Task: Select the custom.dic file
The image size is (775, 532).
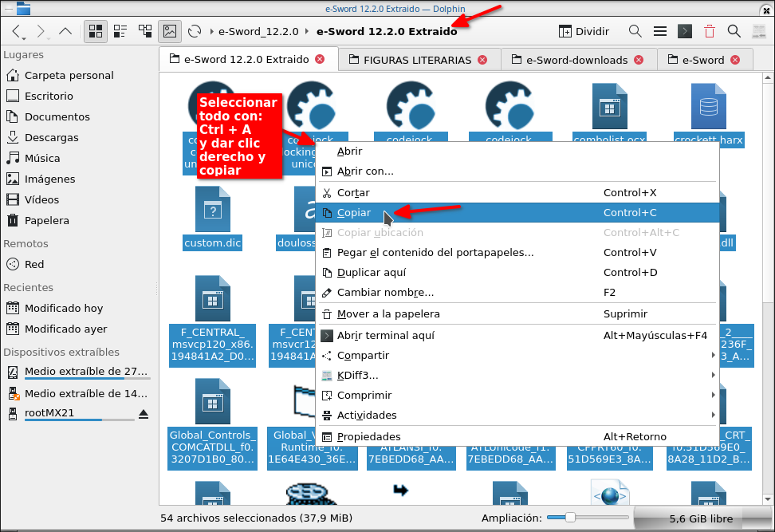Action: pos(213,218)
